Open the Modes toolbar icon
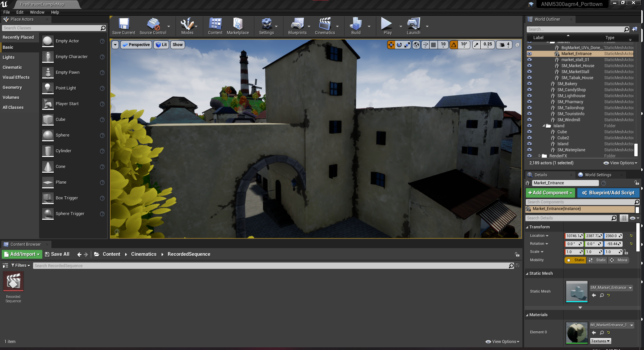The image size is (644, 350). (187, 26)
